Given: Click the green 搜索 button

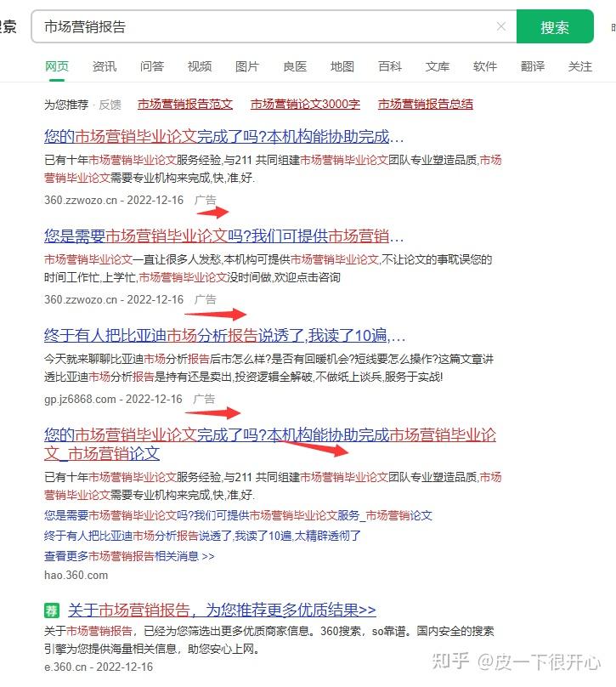Looking at the screenshot, I should 555,26.
